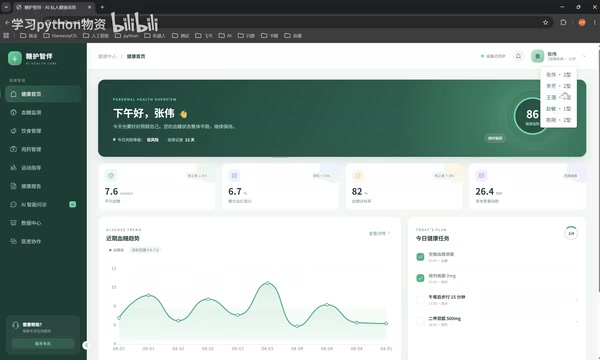600x360 pixels.
Task: Open the browser tab search dropdown arrow
Action: [6, 7]
